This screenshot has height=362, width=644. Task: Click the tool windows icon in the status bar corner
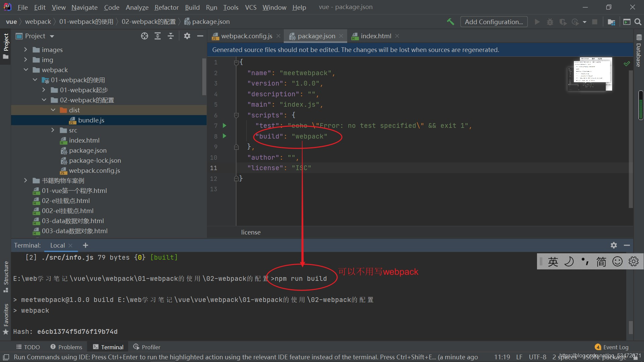pos(6,357)
